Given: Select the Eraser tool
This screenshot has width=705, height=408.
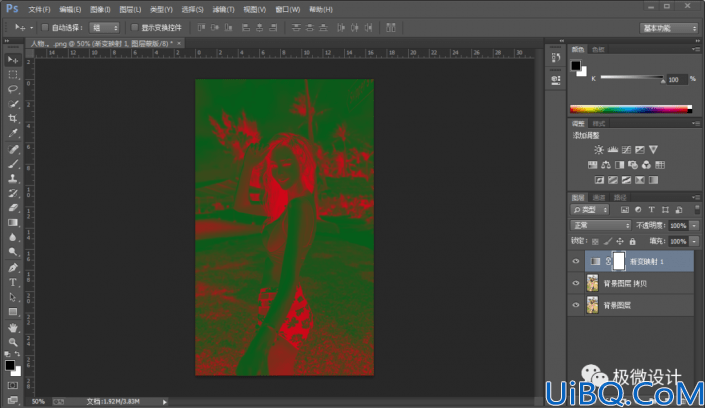Looking at the screenshot, I should [13, 207].
